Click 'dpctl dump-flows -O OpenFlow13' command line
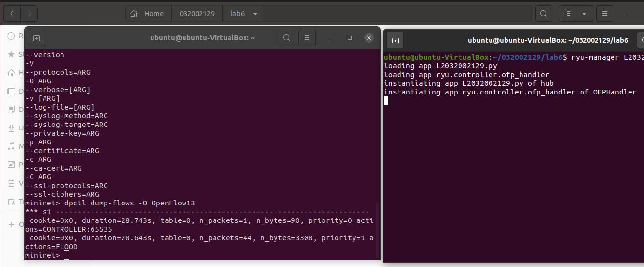 [110, 203]
